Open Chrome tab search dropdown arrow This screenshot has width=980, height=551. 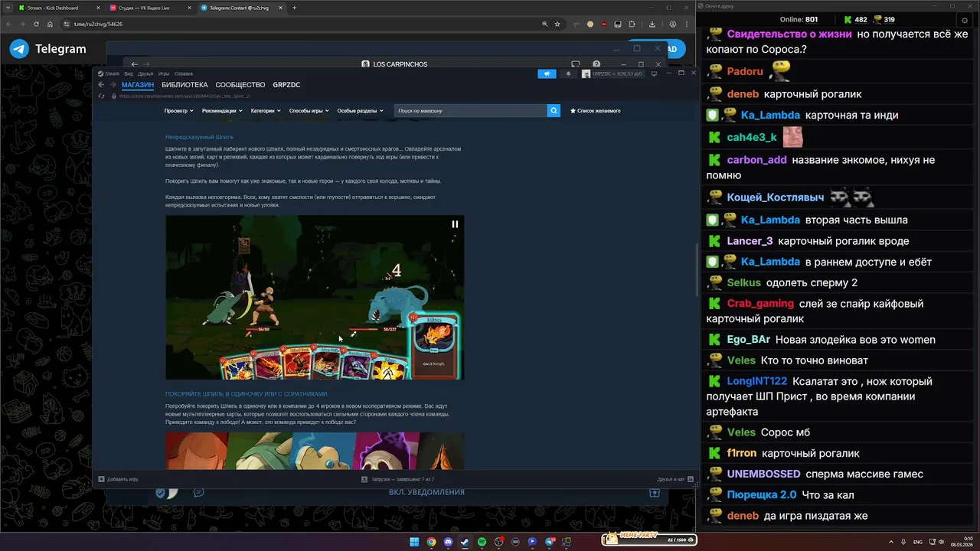[x=8, y=8]
